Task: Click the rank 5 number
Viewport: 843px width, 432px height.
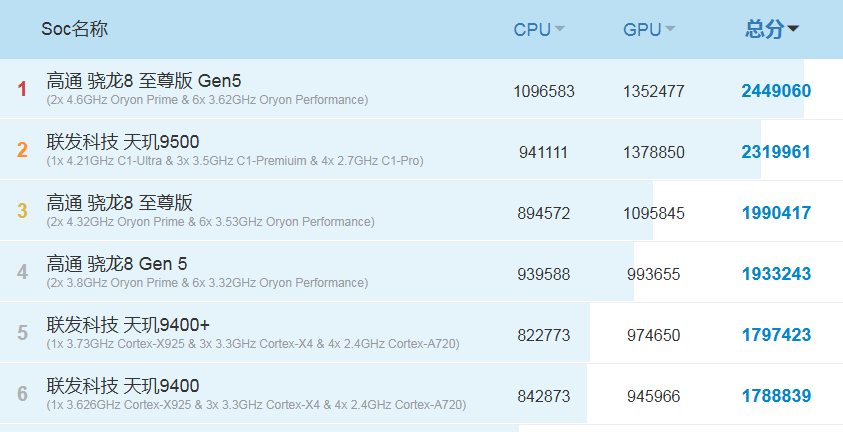Action: pyautogui.click(x=22, y=333)
